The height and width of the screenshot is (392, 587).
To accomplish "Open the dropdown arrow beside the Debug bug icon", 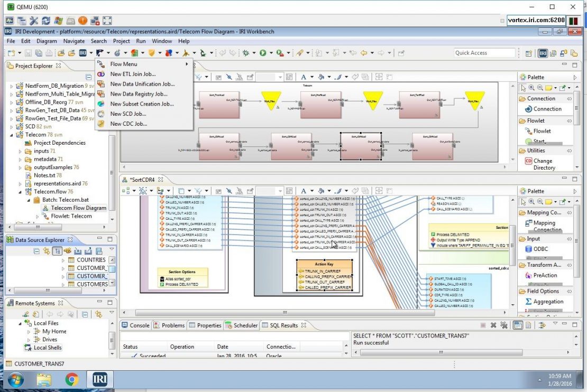I will [x=254, y=53].
